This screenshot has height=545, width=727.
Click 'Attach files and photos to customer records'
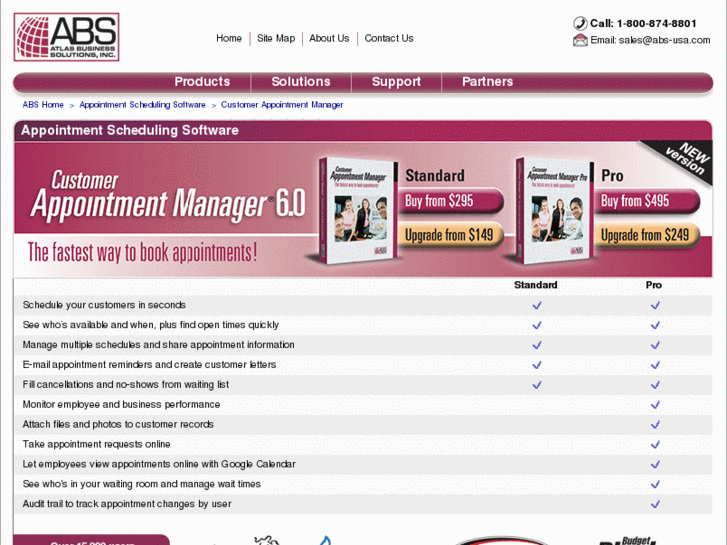point(118,424)
